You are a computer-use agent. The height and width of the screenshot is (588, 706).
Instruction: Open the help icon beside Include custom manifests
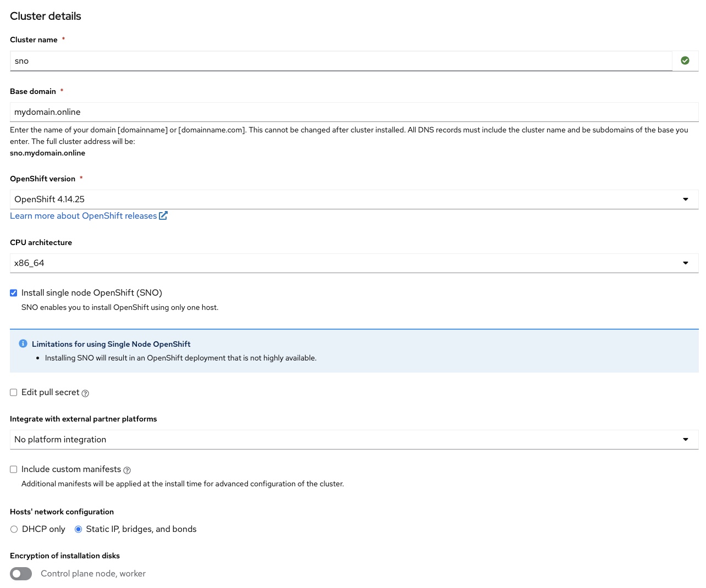(127, 470)
